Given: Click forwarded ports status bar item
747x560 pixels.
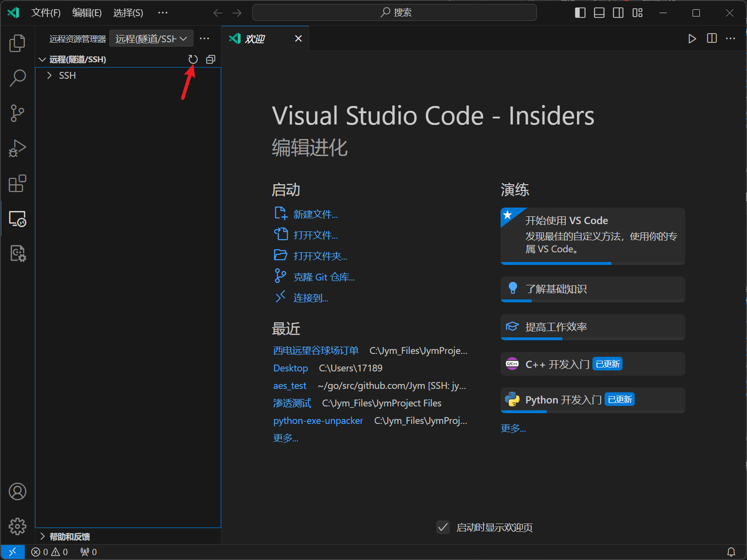Looking at the screenshot, I should pyautogui.click(x=88, y=552).
